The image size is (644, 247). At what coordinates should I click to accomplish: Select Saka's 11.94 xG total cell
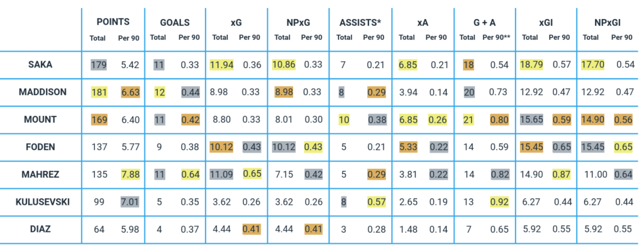coord(221,65)
